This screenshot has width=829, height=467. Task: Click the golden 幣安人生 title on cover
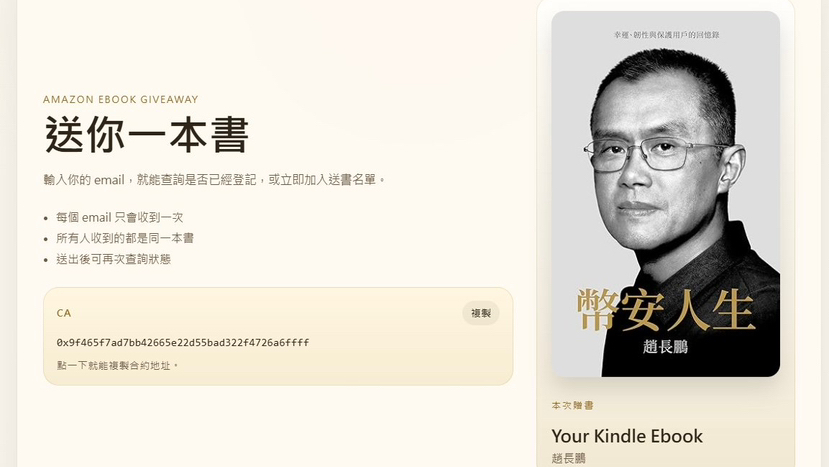tap(665, 309)
